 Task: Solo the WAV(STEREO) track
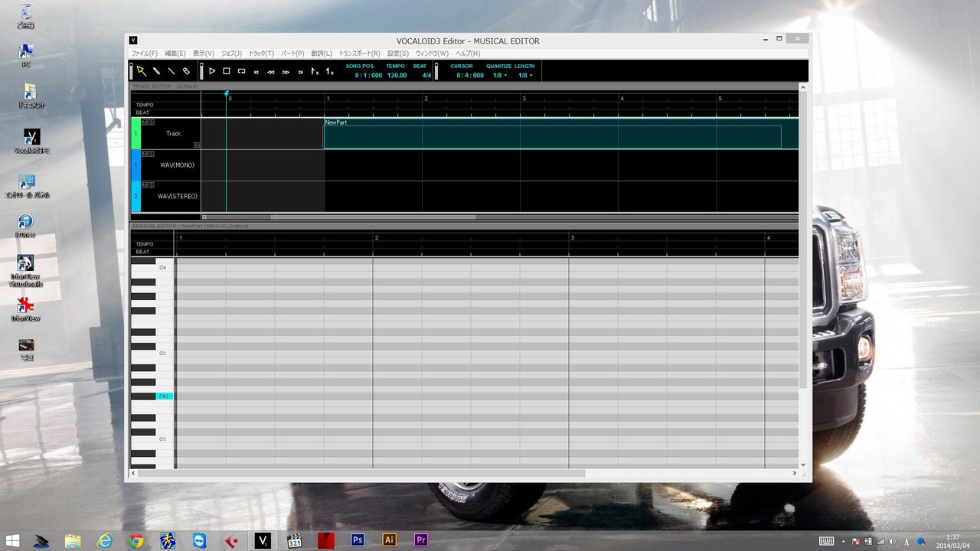(152, 184)
